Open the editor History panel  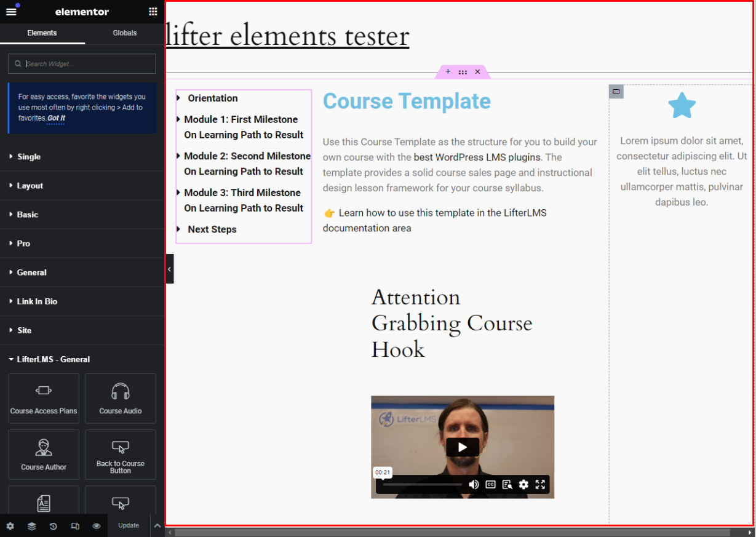click(x=53, y=526)
